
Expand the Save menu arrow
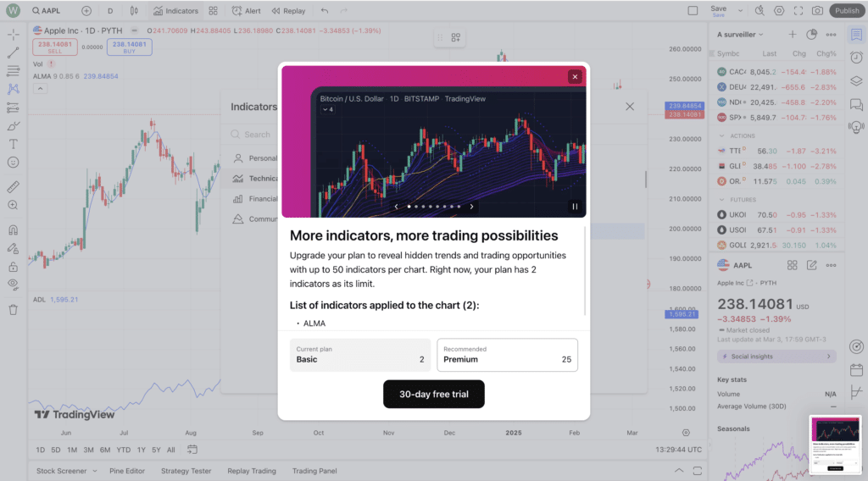pyautogui.click(x=740, y=11)
